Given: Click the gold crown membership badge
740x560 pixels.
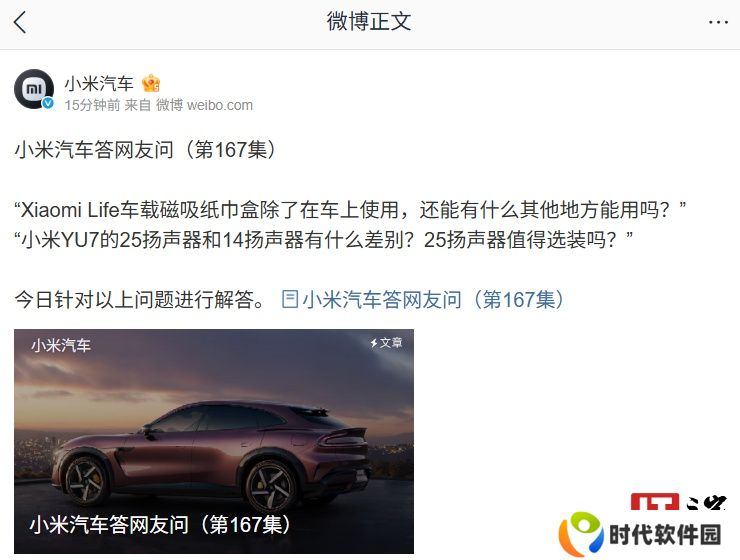Looking at the screenshot, I should (151, 84).
